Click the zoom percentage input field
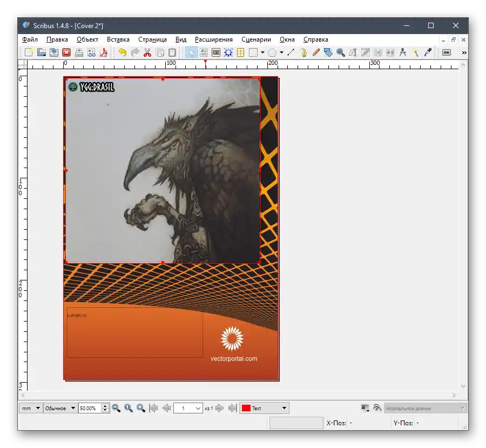 90,408
